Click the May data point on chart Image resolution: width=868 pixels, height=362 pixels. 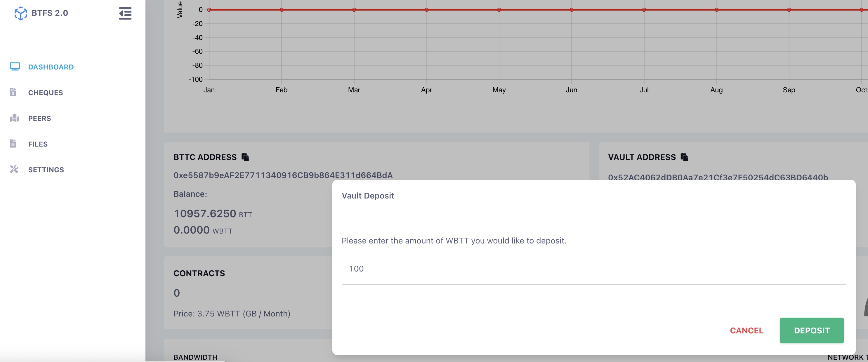click(x=499, y=10)
